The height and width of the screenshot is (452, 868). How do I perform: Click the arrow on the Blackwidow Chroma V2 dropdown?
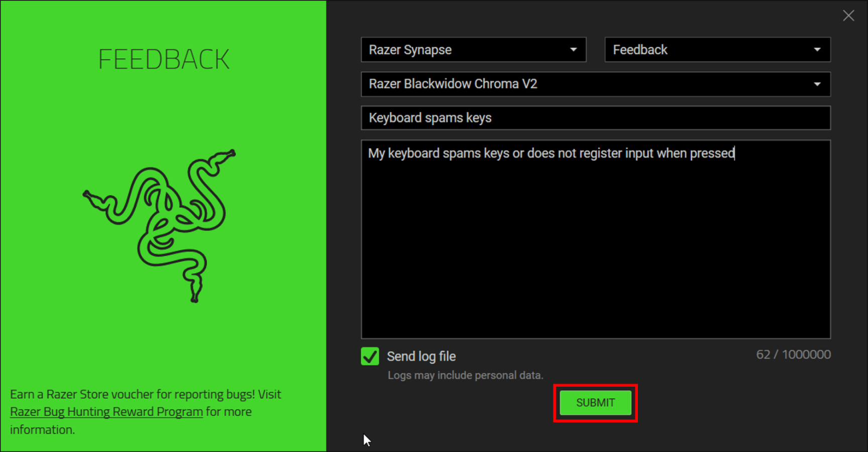coord(817,84)
